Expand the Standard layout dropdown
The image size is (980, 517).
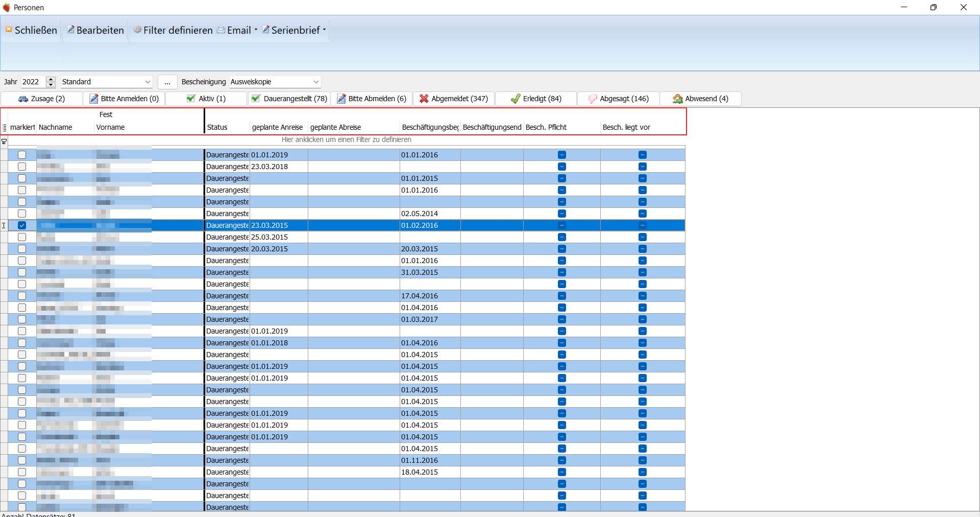point(148,82)
